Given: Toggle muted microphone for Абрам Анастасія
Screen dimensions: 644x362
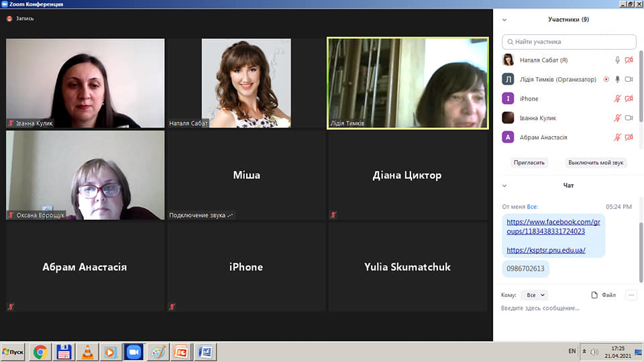Looking at the screenshot, I should [x=618, y=137].
